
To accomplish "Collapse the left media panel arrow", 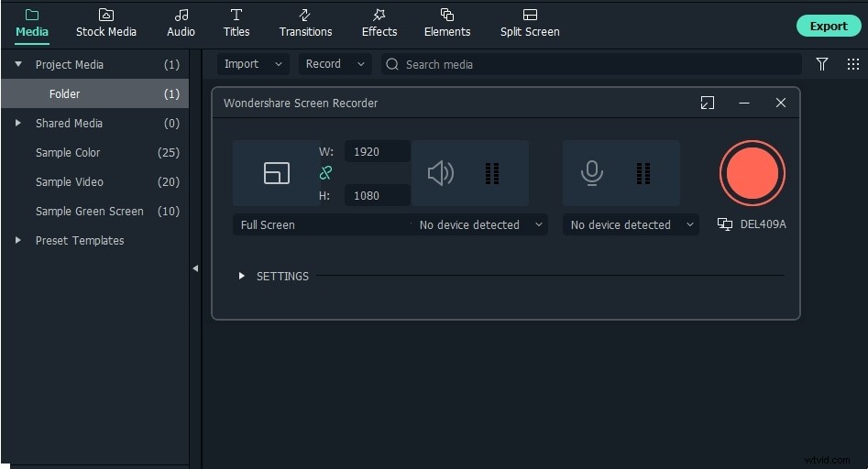I will [x=195, y=268].
